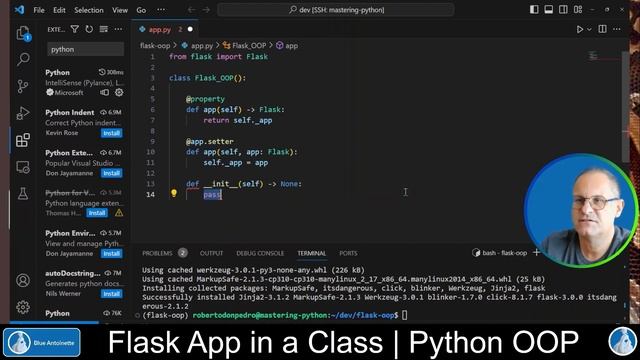This screenshot has width=640, height=360.
Task: Open the Python extension manage gear
Action: tap(119, 93)
